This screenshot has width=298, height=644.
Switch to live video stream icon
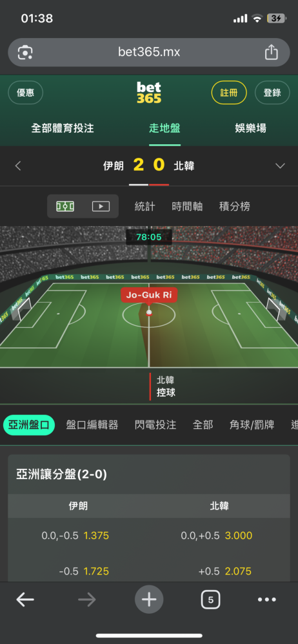point(101,206)
